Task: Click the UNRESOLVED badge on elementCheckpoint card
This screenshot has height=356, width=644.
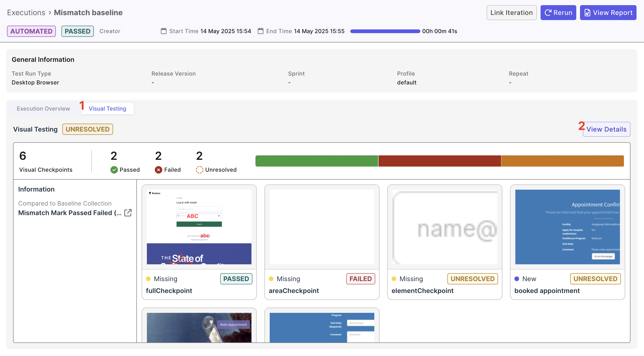Action: click(x=473, y=279)
